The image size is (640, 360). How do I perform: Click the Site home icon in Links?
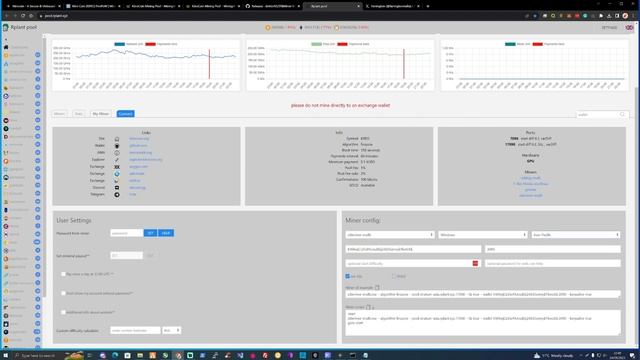coord(117,139)
